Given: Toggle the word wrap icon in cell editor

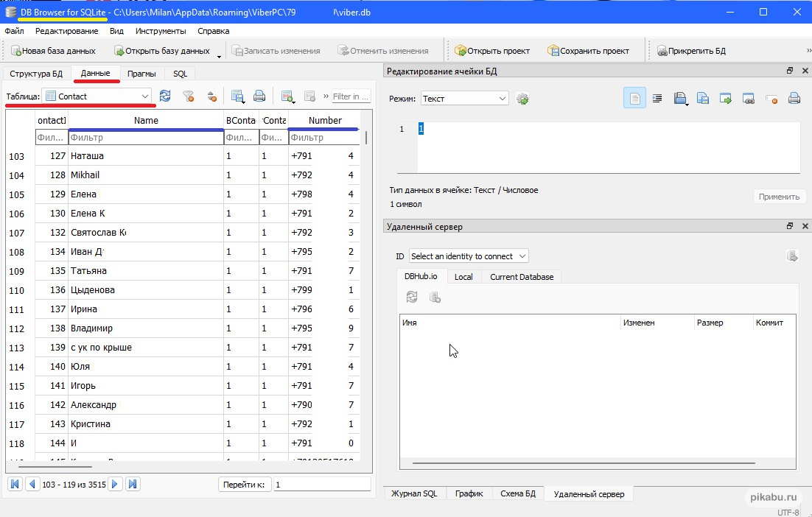Looking at the screenshot, I should pos(657,98).
